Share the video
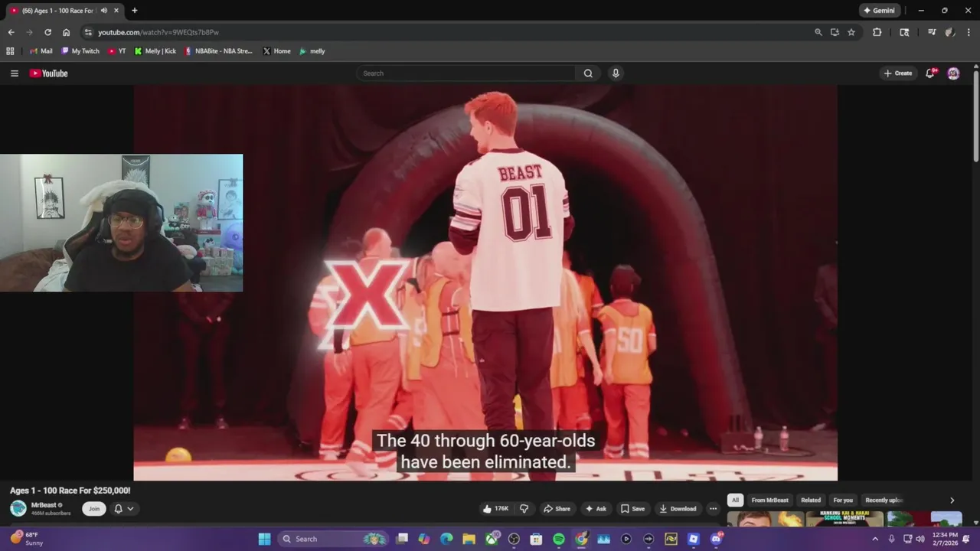 coord(557,509)
